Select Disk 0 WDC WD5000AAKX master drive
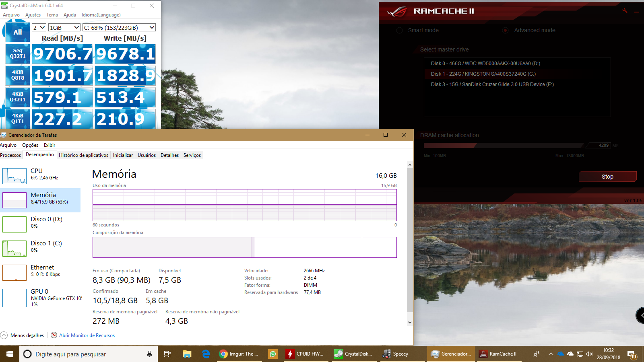Viewport: 644px width, 362px height. 517,64
